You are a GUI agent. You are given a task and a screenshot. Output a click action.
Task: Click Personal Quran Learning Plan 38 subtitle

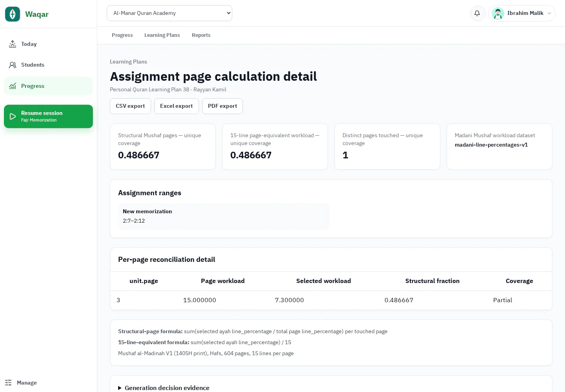click(168, 90)
